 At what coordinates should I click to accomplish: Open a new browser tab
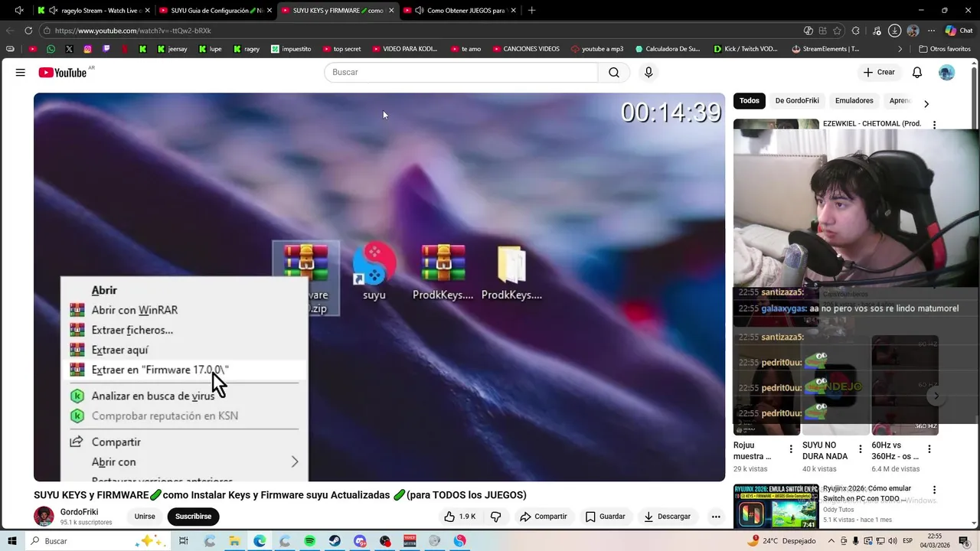532,11
